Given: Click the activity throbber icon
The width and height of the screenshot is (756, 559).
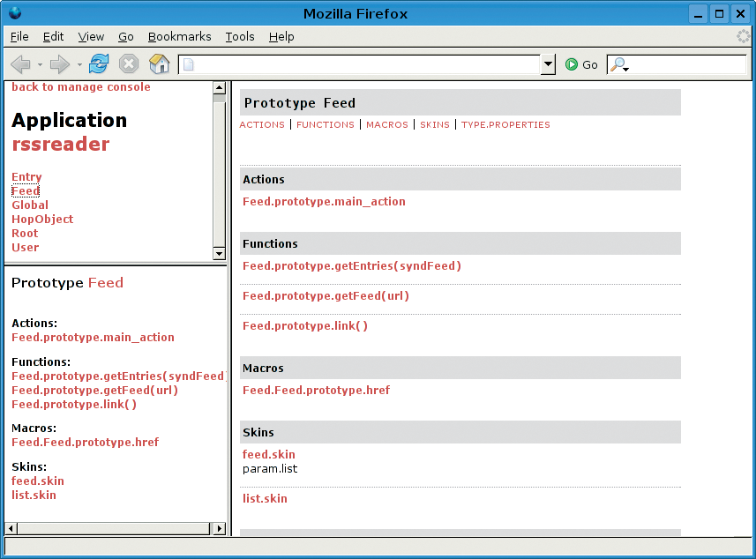Looking at the screenshot, I should tap(744, 36).
